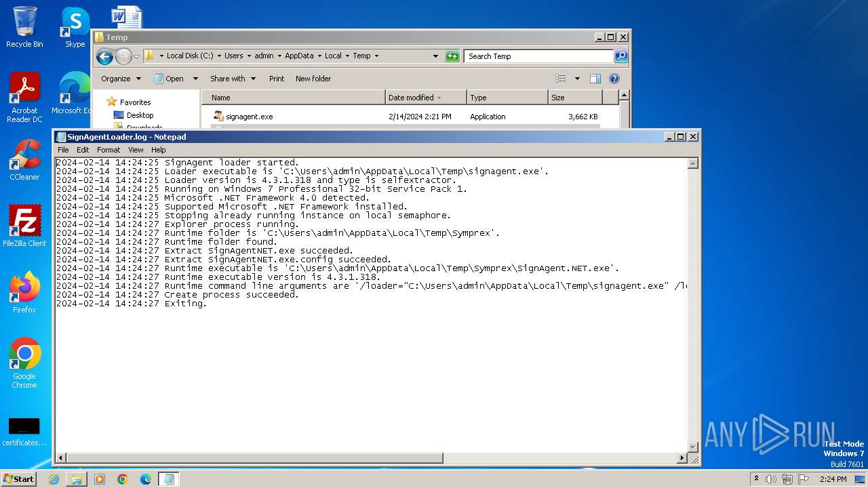The height and width of the screenshot is (488, 868).
Task: Open the Google Chrome desktop shortcut
Action: [24, 363]
